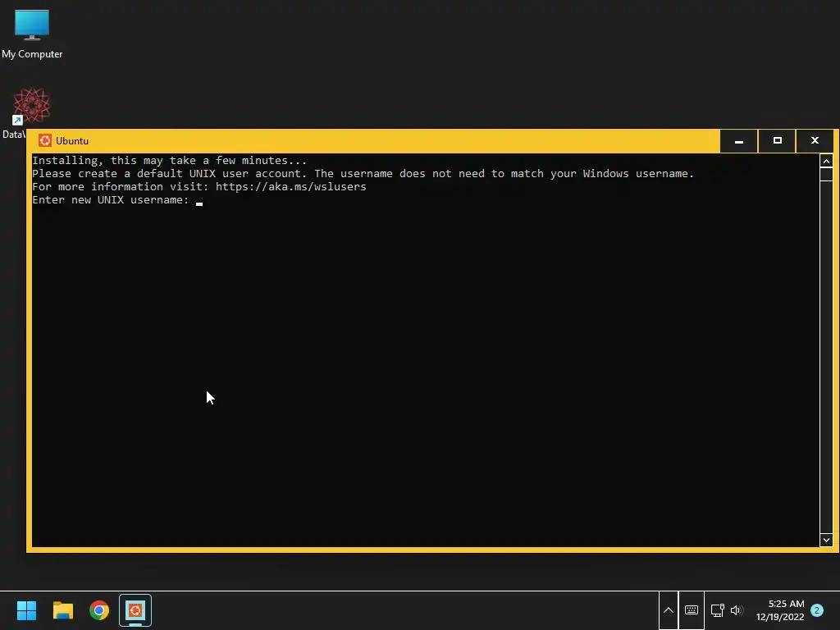Open the My Computer desktop icon
The image size is (840, 630).
[x=32, y=34]
